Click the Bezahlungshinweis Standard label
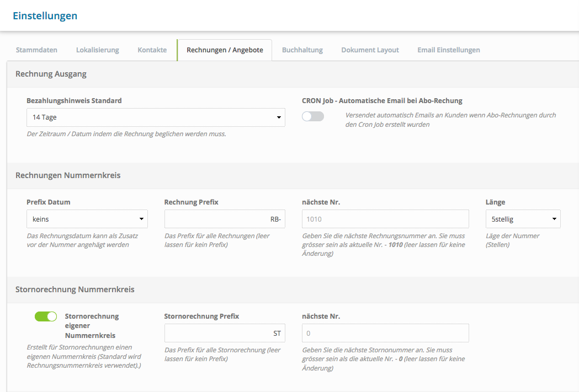The width and height of the screenshot is (579, 392). (x=74, y=101)
